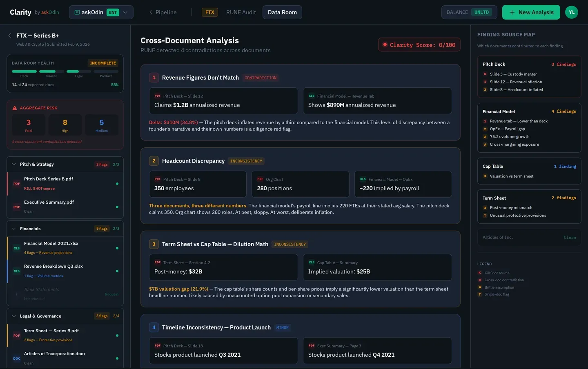Click the DOC icon for Articles of Incorporation.docx
Screen dimensions: 588x369
pos(17,358)
